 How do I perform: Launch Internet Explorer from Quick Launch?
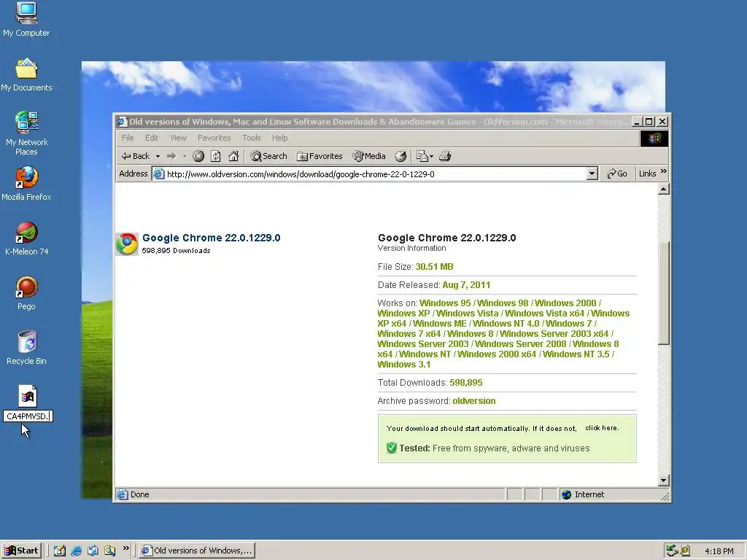76,551
